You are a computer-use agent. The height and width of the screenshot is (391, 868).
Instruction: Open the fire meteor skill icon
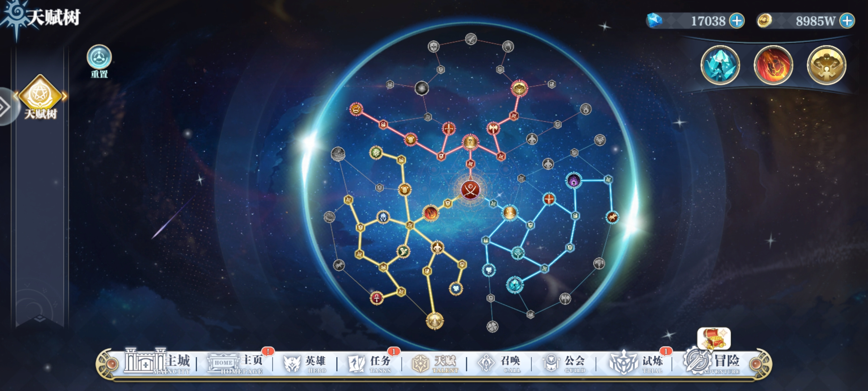[773, 65]
